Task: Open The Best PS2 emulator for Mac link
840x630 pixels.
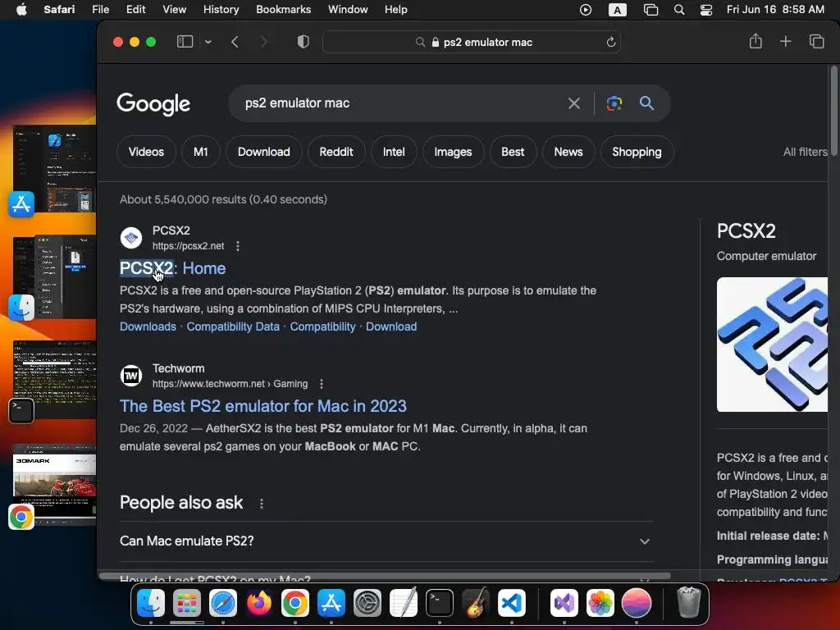Action: [x=263, y=405]
